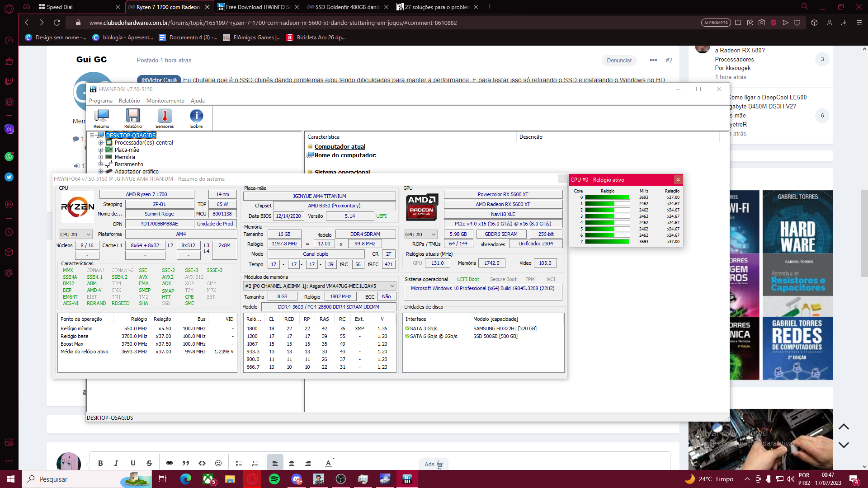
Task: Open the Sobre info icon
Action: tap(196, 119)
